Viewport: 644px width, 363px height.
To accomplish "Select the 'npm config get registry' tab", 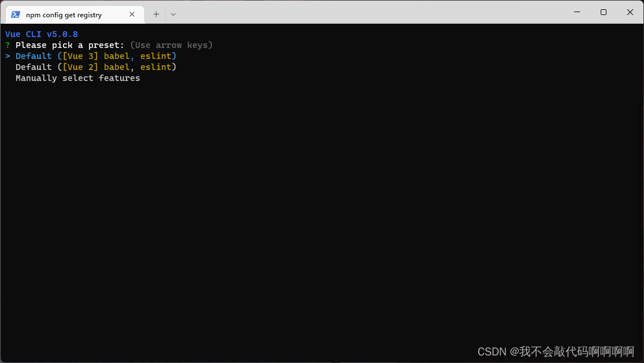I will point(75,14).
